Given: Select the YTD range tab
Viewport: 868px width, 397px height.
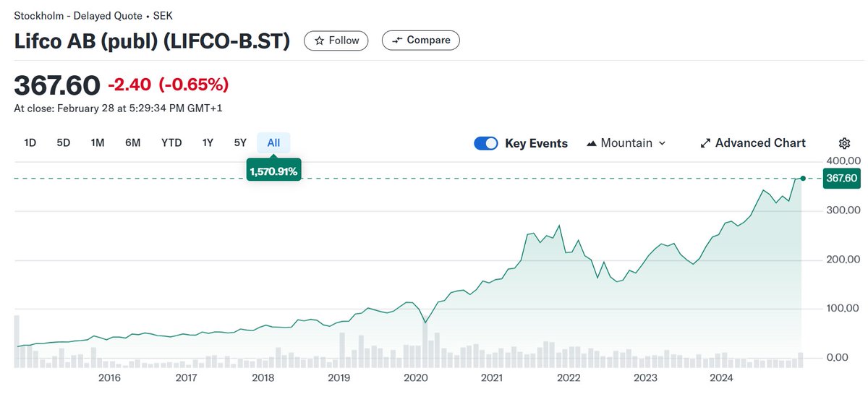Looking at the screenshot, I should [171, 143].
